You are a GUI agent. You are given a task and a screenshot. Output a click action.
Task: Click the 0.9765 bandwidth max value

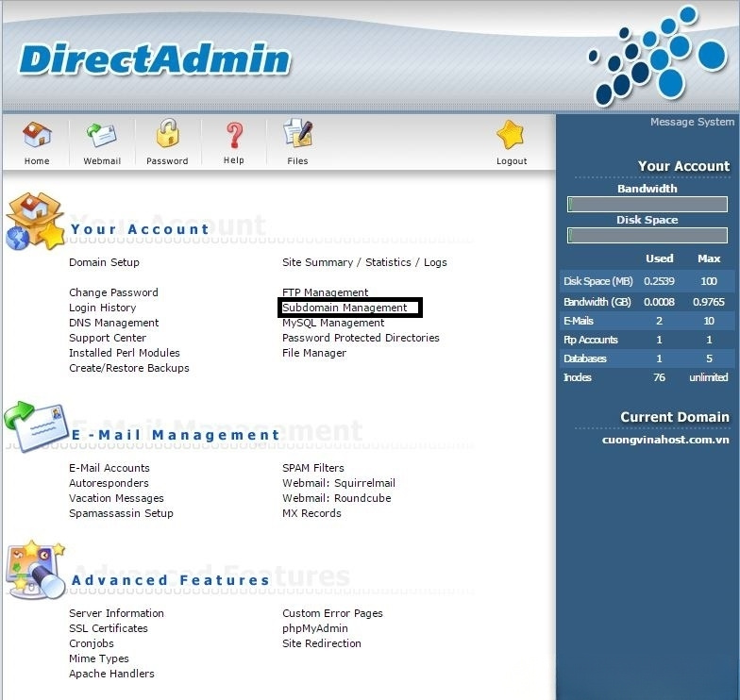click(708, 302)
